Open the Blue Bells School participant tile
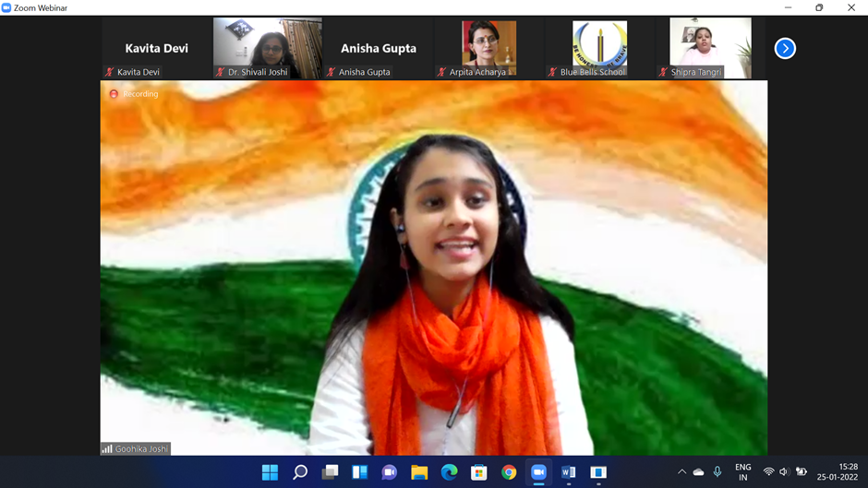868x488 pixels. click(599, 46)
